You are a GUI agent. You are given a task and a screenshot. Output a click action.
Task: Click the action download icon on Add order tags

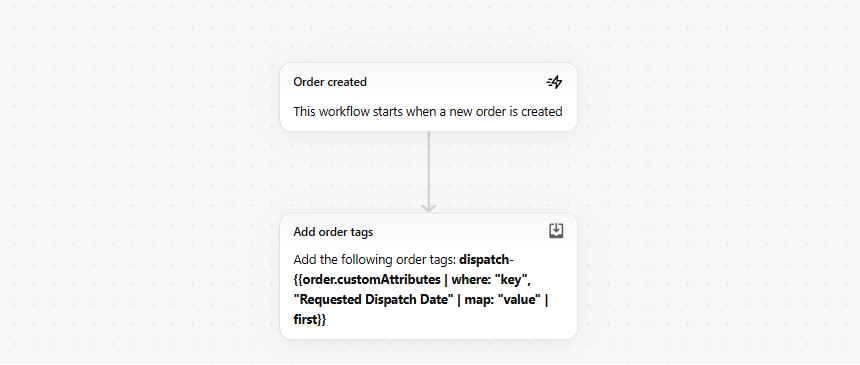[556, 231]
